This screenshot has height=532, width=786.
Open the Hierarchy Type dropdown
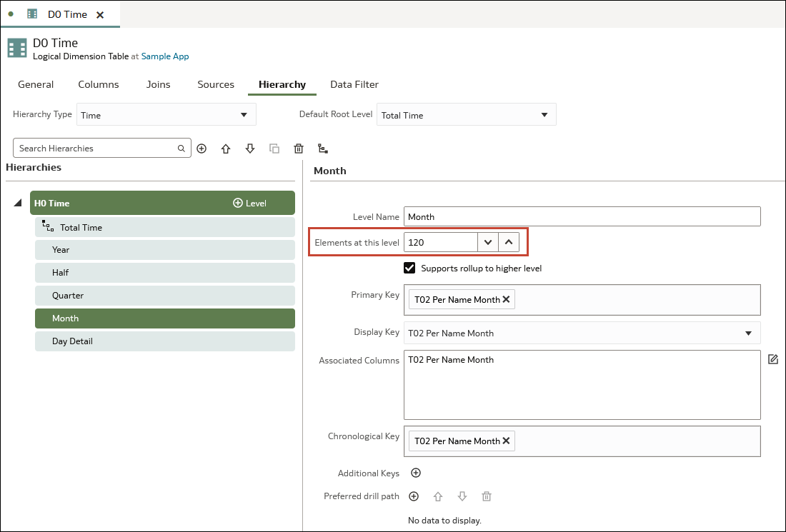tap(166, 115)
